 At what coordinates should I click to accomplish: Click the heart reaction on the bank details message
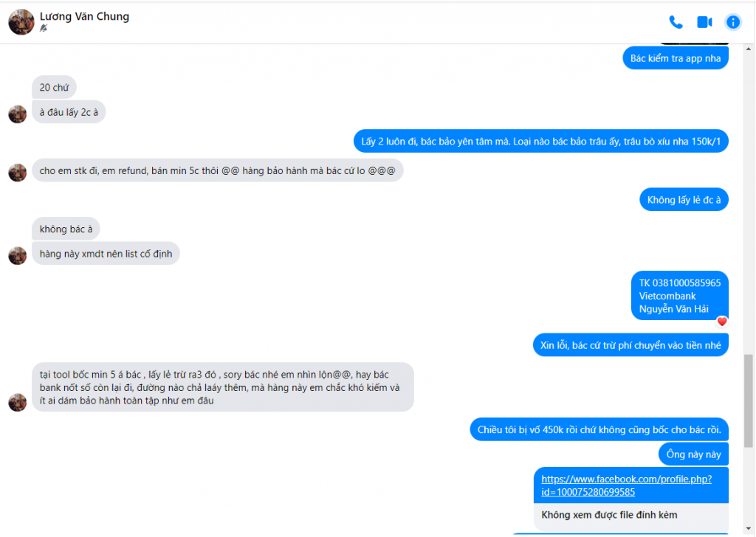(x=722, y=322)
